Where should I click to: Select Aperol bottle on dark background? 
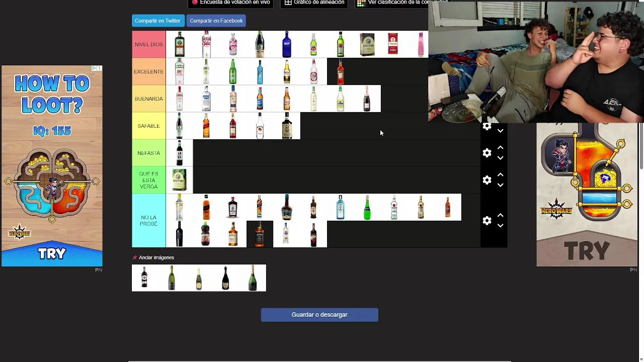click(341, 71)
